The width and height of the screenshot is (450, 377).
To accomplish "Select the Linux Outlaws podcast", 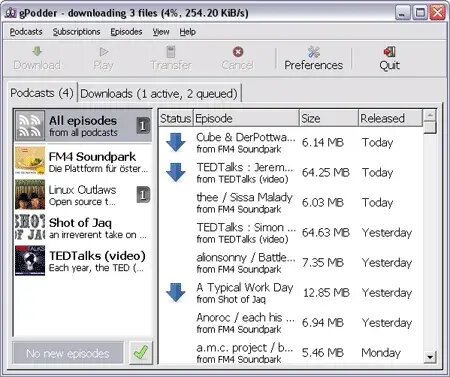I will (83, 195).
